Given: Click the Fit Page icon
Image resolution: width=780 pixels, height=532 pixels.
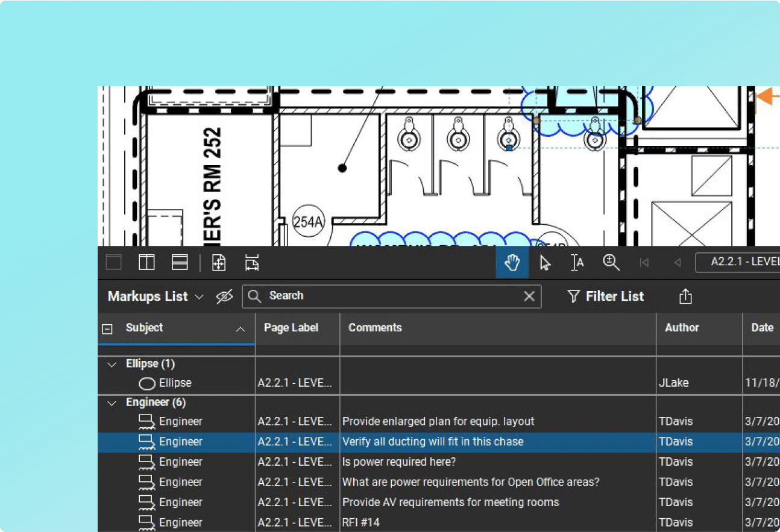Looking at the screenshot, I should click(219, 263).
